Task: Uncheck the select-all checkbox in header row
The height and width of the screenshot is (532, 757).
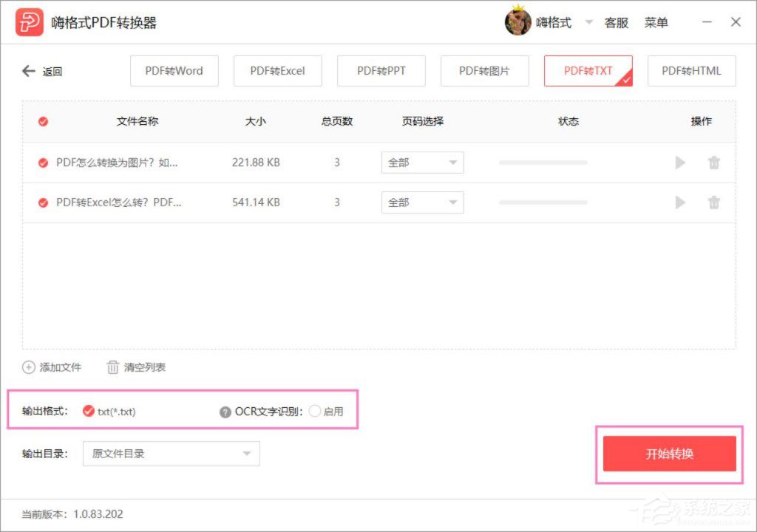Action: click(x=41, y=121)
